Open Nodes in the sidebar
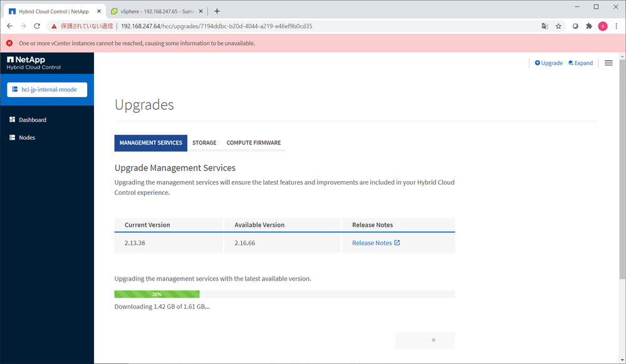The height and width of the screenshot is (364, 626). (27, 137)
